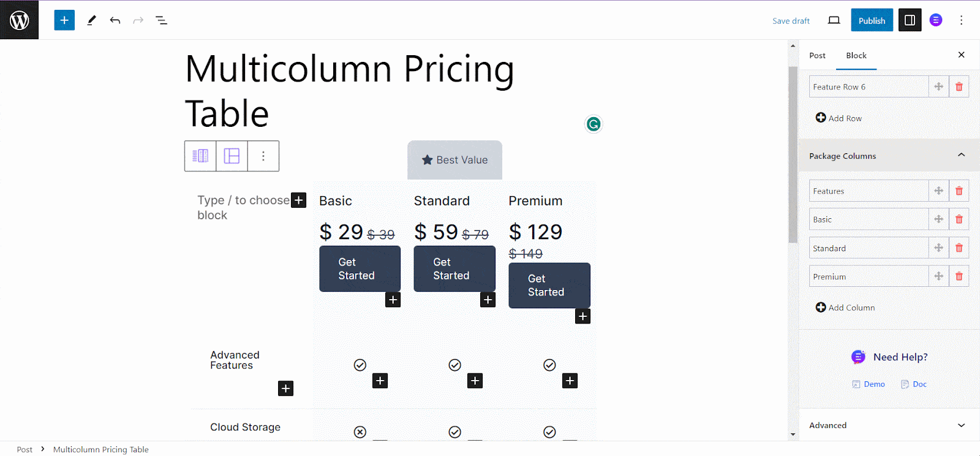The width and height of the screenshot is (980, 456).
Task: Open the Settings sidebar panel toggle
Action: (909, 20)
